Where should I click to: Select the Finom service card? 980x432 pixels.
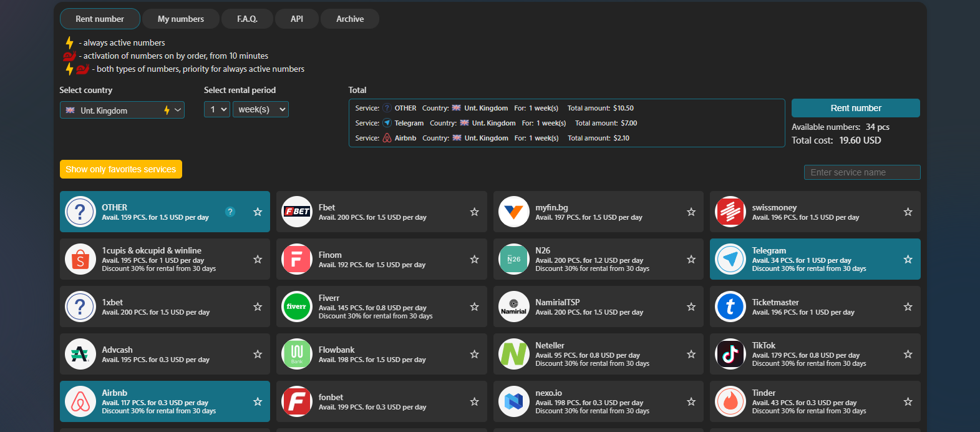(x=382, y=259)
